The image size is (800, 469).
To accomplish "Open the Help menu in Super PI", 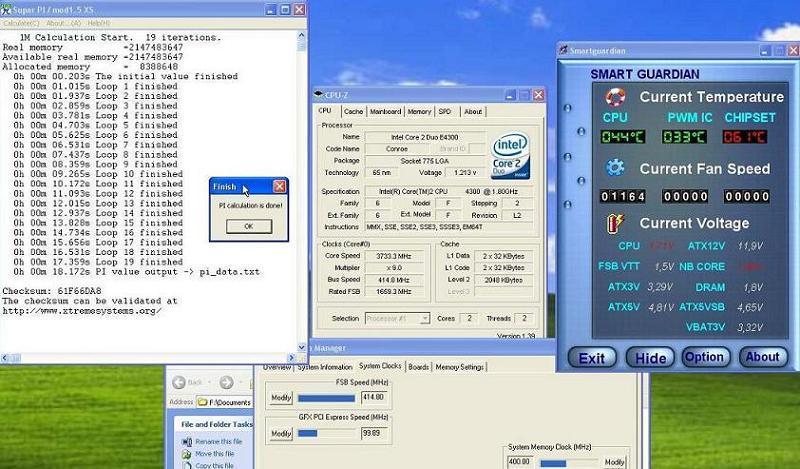I will [x=98, y=23].
